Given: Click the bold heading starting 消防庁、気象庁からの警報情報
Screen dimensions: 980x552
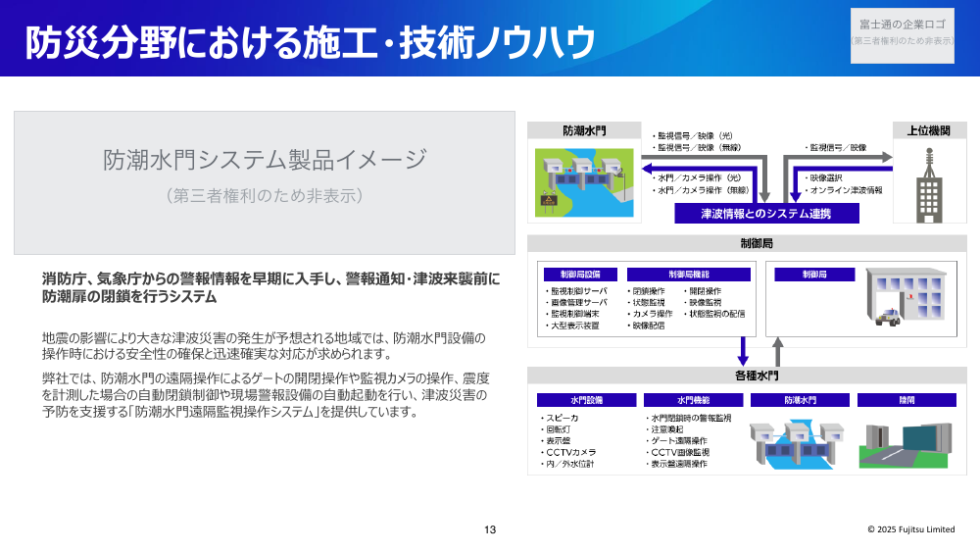Looking at the screenshot, I should click(x=271, y=287).
